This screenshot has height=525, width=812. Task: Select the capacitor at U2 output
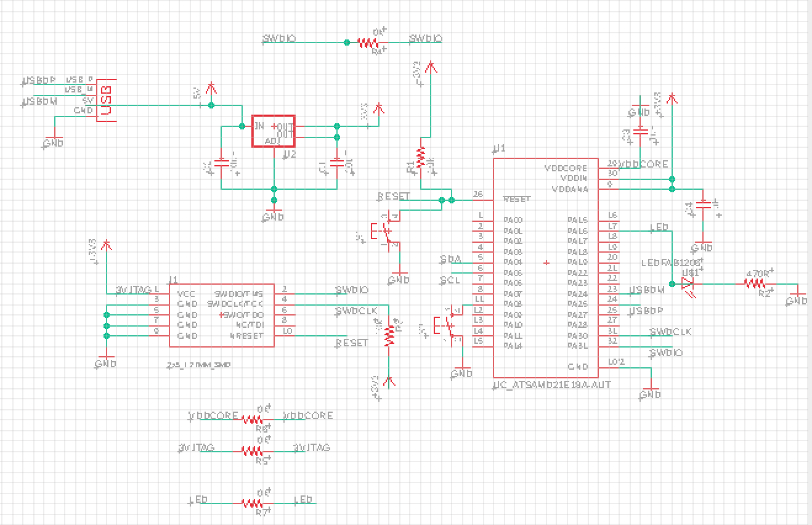coord(337,163)
